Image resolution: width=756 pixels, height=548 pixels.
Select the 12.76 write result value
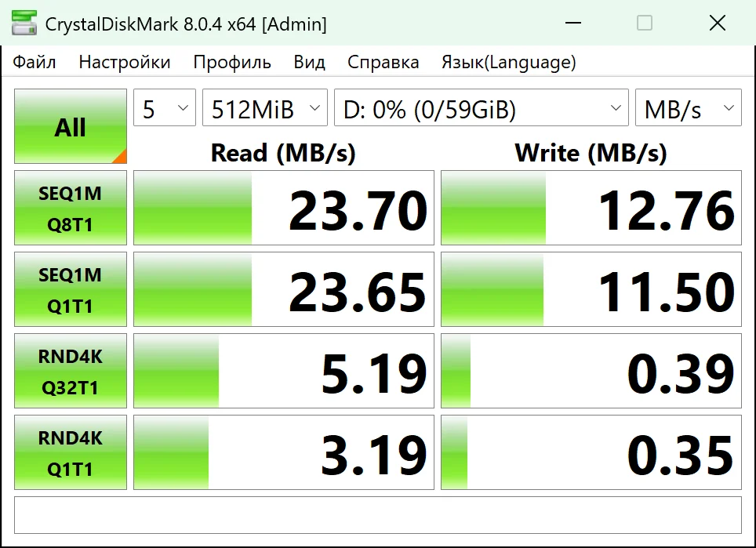point(591,208)
